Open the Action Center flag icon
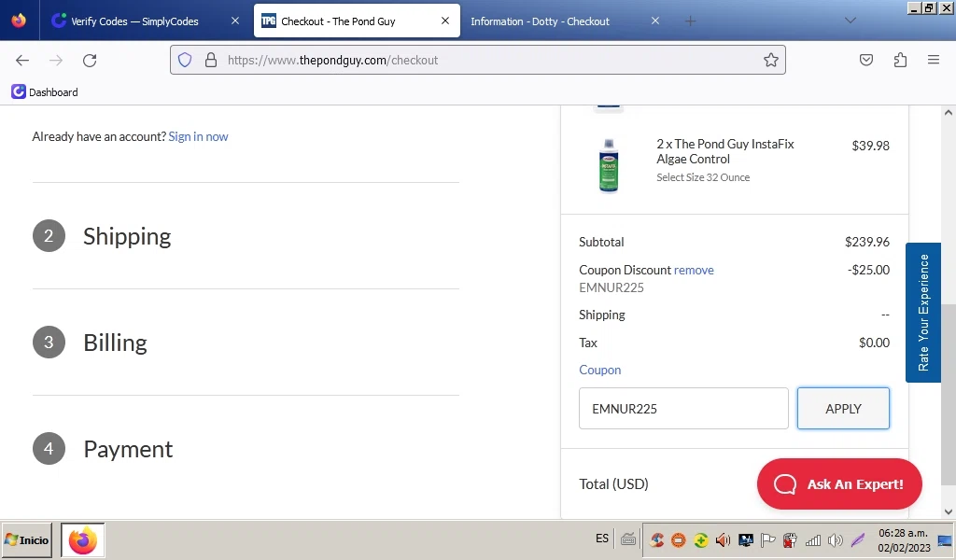 [x=768, y=539]
